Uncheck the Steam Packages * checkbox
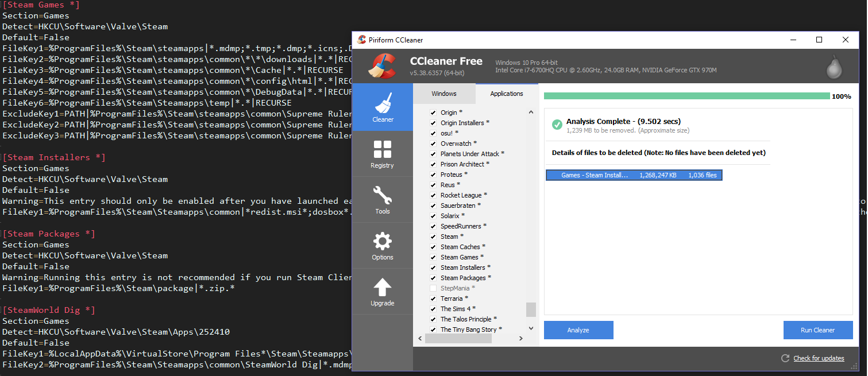868x376 pixels. (433, 278)
